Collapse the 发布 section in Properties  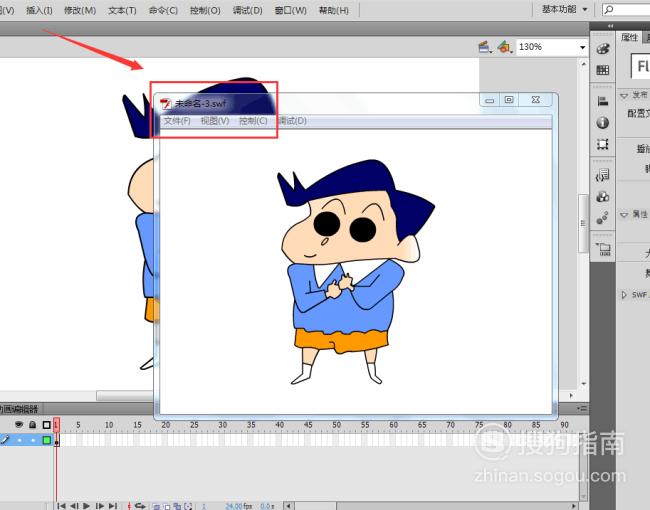[x=623, y=96]
